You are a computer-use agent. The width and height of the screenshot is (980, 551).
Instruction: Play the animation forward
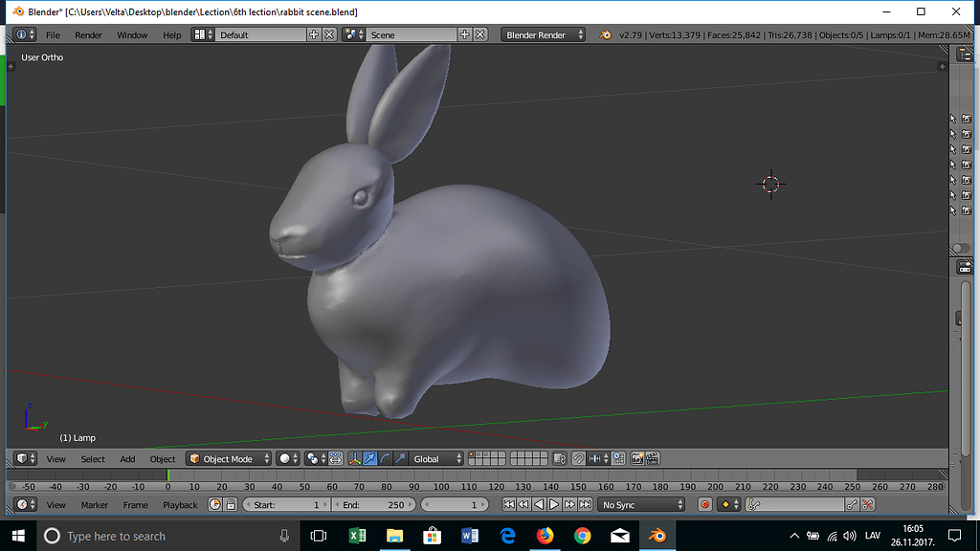click(x=554, y=504)
